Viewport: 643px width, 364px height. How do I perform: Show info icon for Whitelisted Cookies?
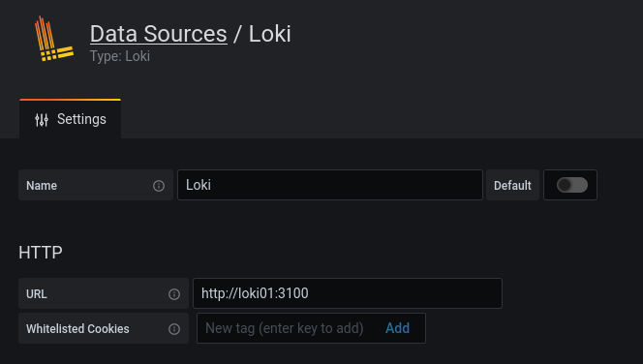pos(174,329)
